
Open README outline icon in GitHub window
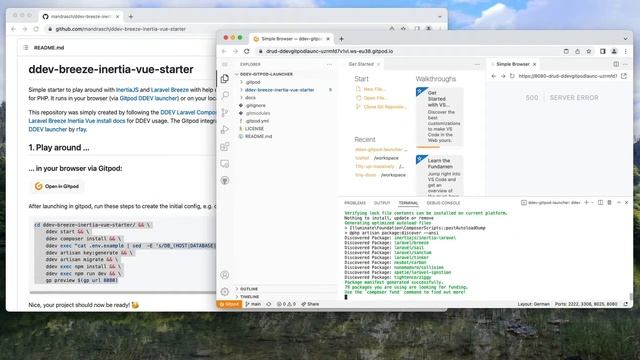coord(26,47)
